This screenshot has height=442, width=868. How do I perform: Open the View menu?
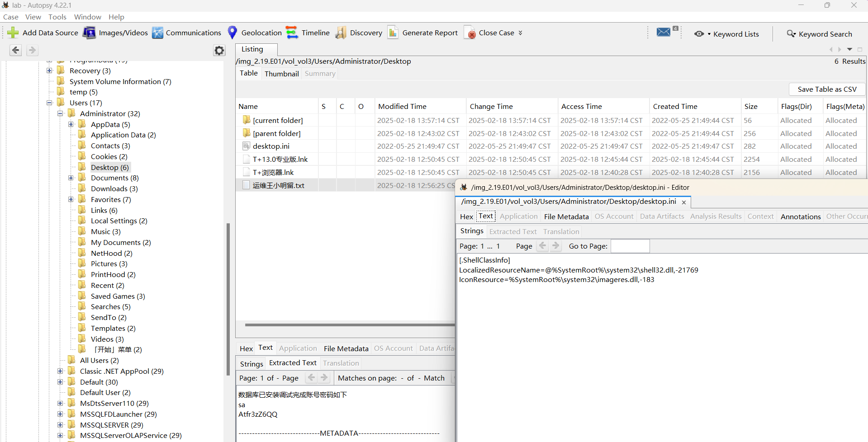click(x=33, y=17)
